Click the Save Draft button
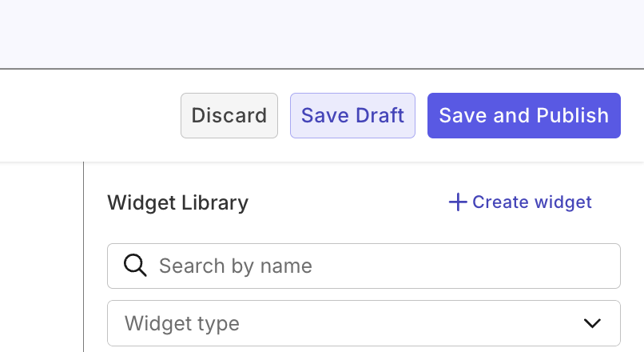 point(352,116)
